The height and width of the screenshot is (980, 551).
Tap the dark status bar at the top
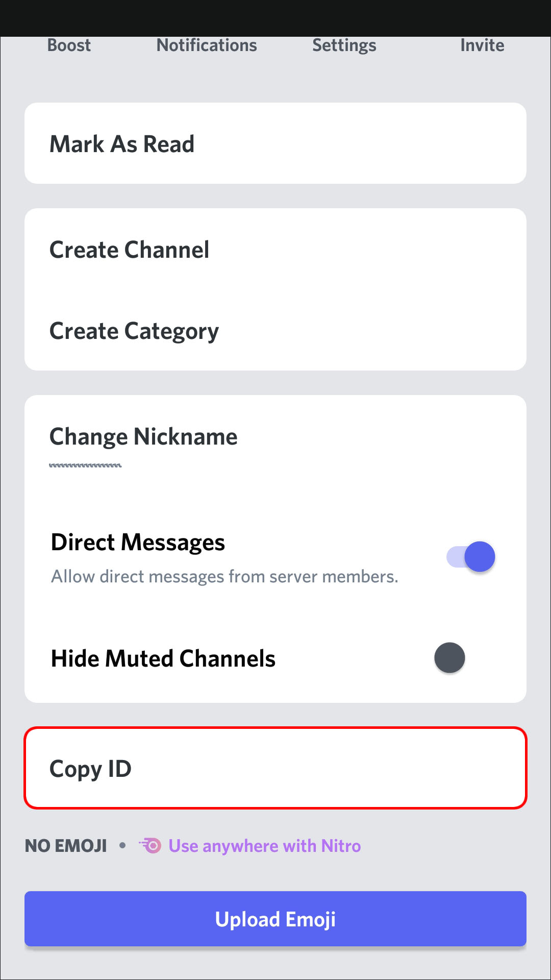275,18
